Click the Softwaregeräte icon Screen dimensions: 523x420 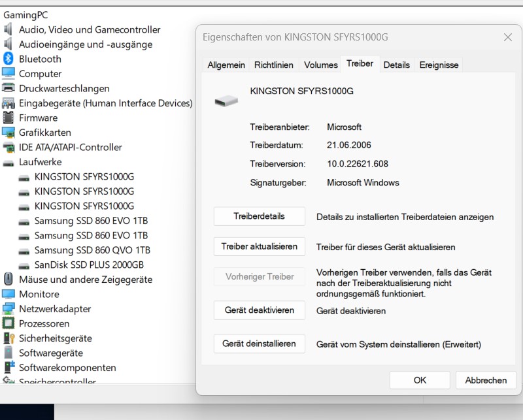8,353
